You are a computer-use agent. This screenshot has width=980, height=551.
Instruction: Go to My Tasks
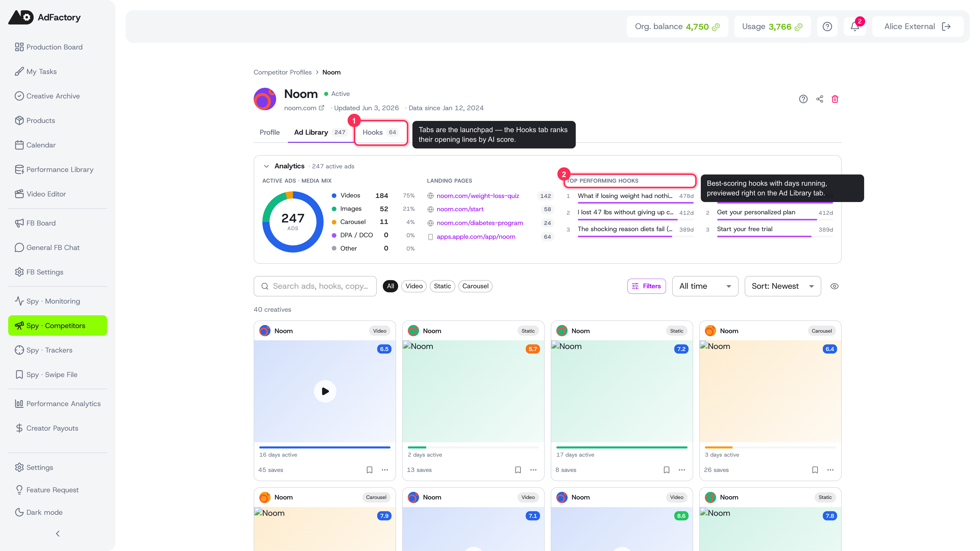click(57, 71)
